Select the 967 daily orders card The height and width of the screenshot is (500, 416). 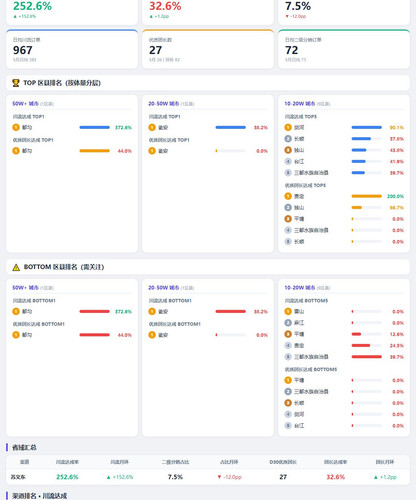point(72,49)
